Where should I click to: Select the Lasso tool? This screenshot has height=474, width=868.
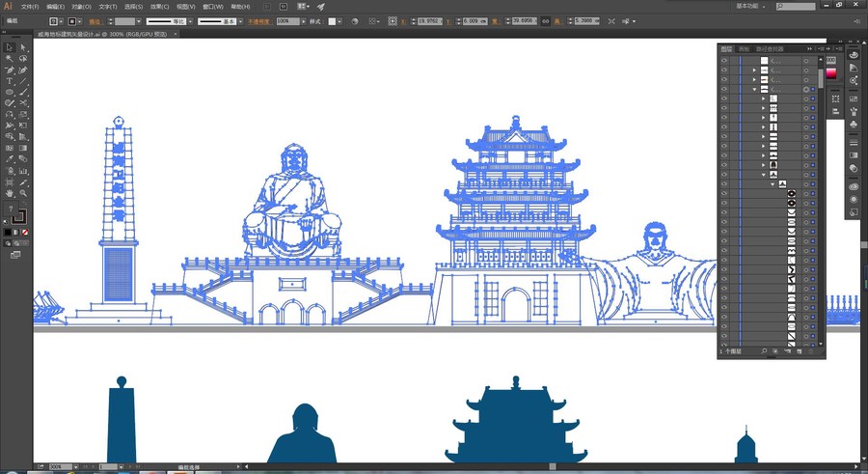pyautogui.click(x=23, y=58)
